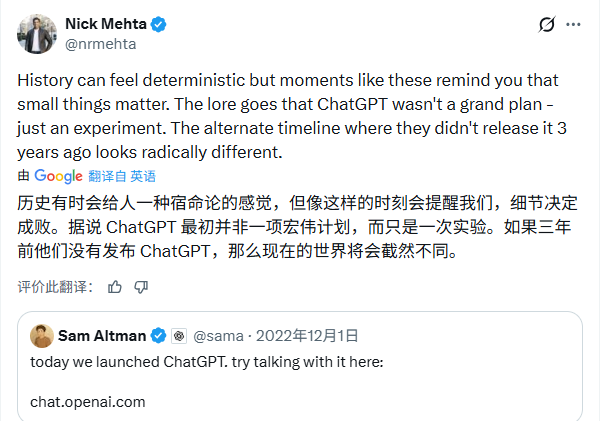Rate translation with thumbs up
The width and height of the screenshot is (611, 421).
click(115, 287)
